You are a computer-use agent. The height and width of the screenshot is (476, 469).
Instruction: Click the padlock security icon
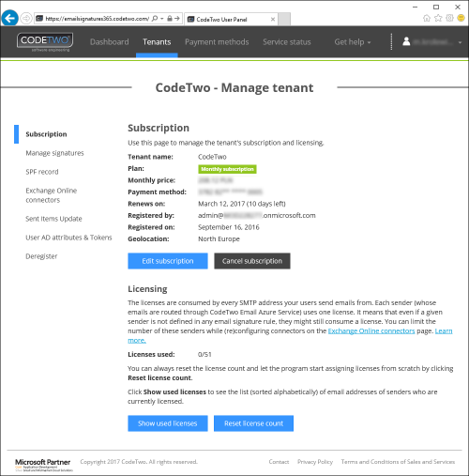tap(170, 19)
